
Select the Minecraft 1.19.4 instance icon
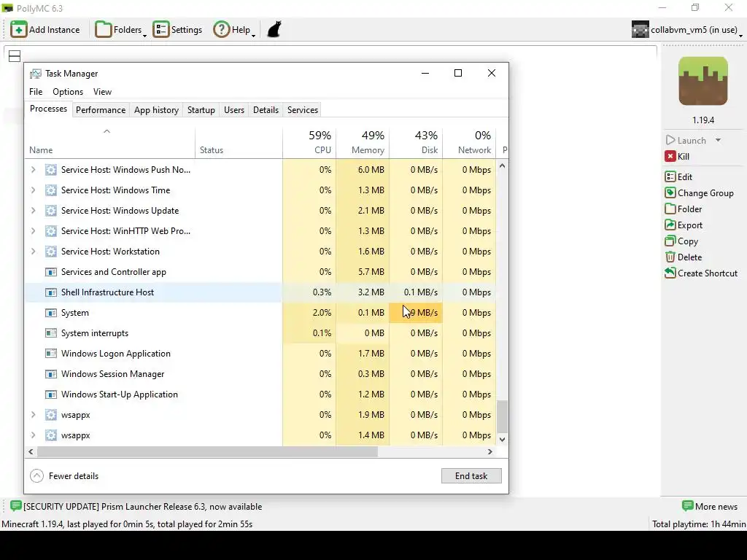(703, 81)
